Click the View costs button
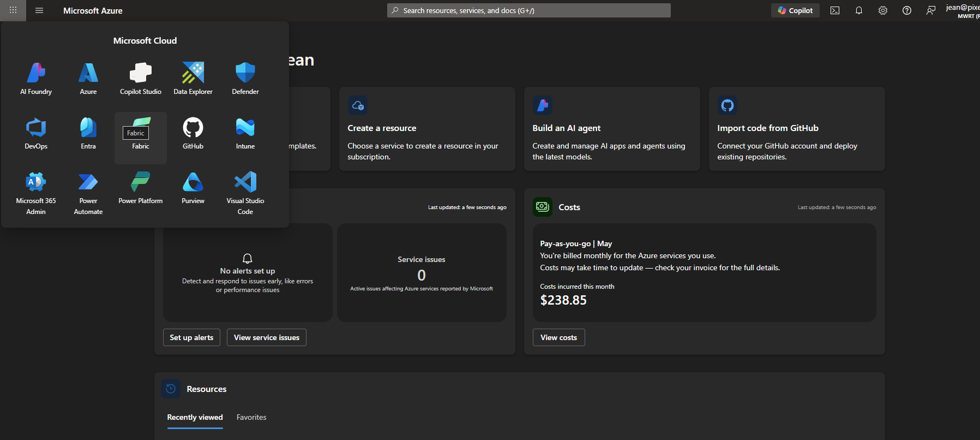Screen dimensions: 980x440 (559, 337)
